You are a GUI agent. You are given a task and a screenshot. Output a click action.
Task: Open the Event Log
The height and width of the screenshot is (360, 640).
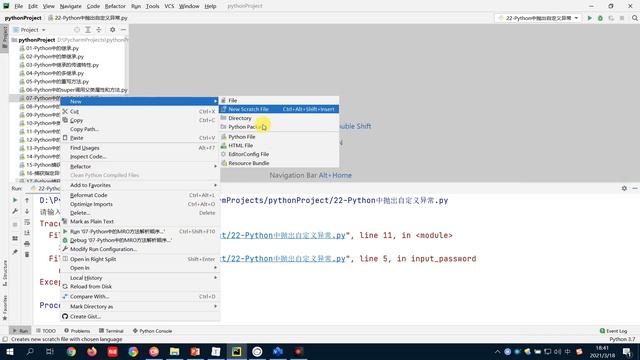point(613,331)
